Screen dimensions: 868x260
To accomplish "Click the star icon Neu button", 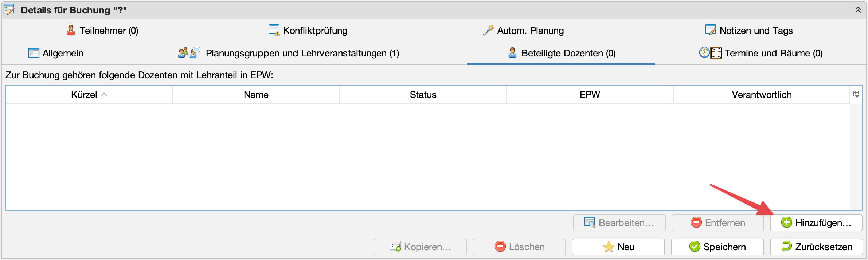I will 618,247.
